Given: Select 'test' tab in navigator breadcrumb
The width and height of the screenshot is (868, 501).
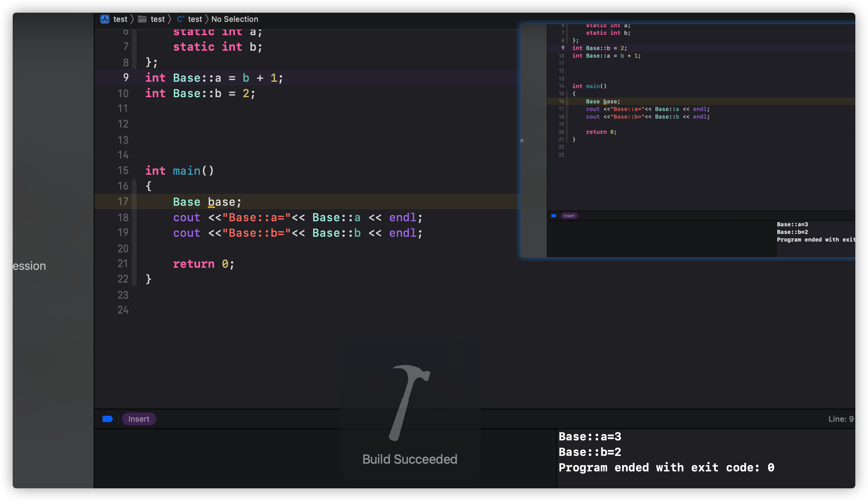Looking at the screenshot, I should 119,19.
